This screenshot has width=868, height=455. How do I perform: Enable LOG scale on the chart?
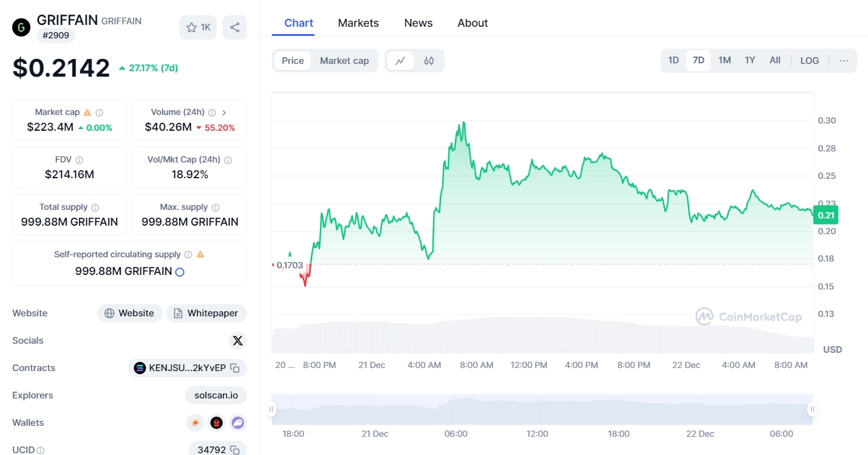tap(809, 60)
